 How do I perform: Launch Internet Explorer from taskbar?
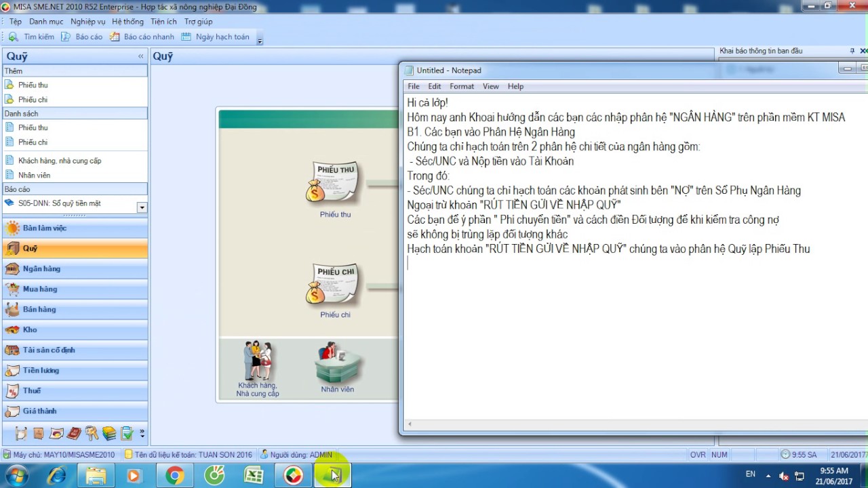coord(57,476)
